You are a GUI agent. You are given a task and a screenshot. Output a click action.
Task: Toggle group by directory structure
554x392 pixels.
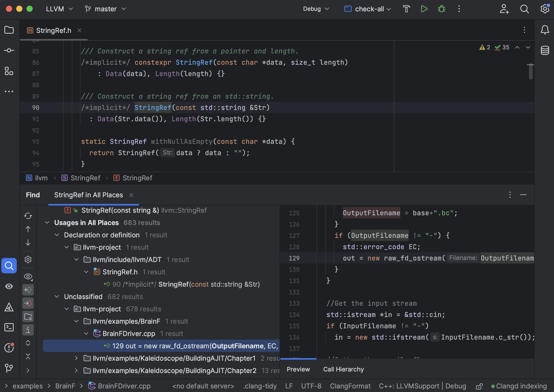coord(28,316)
